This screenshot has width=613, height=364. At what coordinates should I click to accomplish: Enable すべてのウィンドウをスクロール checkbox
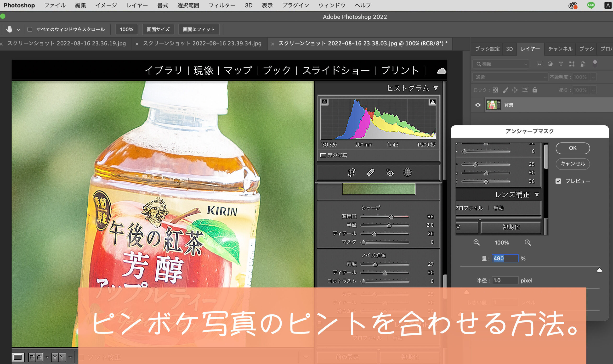[30, 29]
